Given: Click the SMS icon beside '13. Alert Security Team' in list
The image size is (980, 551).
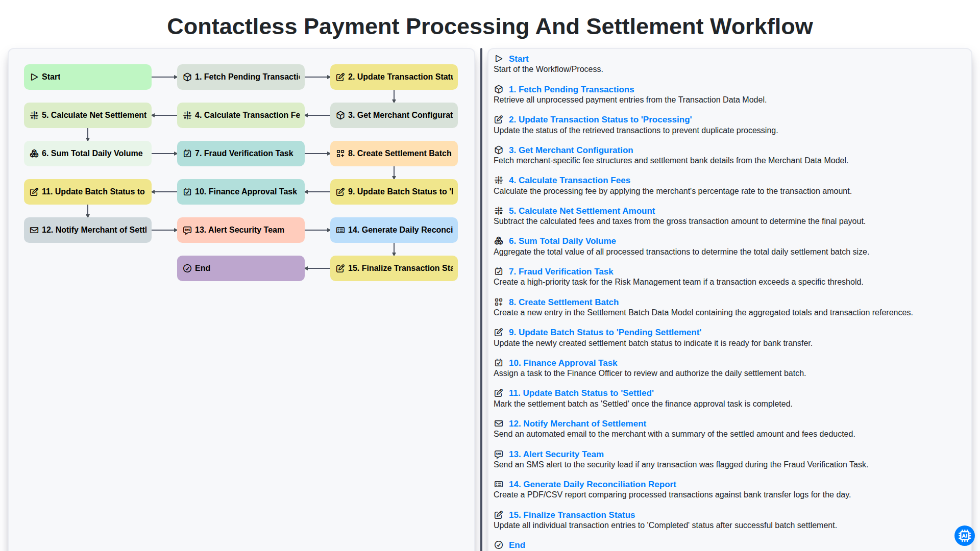Looking at the screenshot, I should point(499,454).
